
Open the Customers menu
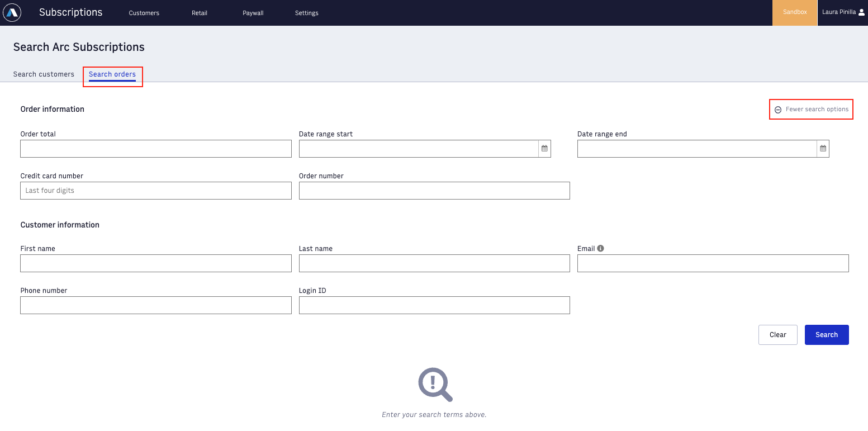point(144,13)
